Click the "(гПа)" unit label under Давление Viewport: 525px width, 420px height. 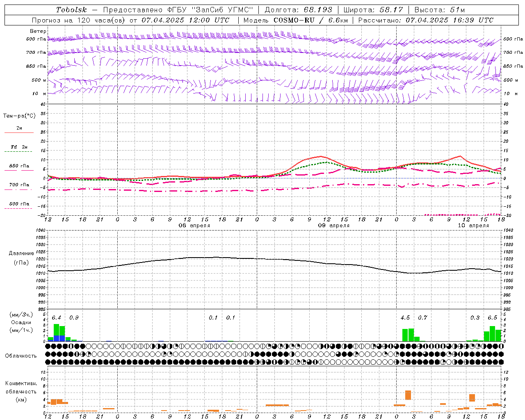pyautogui.click(x=21, y=262)
